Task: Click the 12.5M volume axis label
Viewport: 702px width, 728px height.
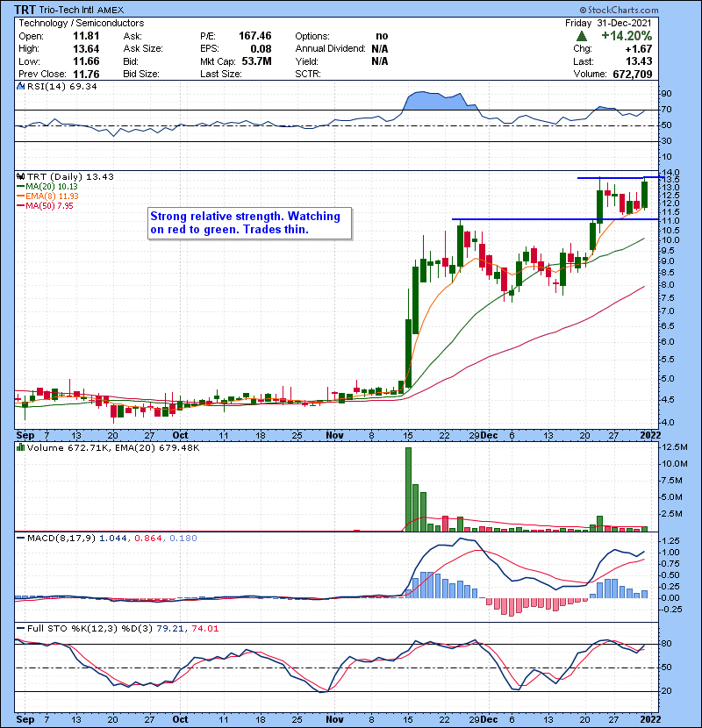Action: 675,447
